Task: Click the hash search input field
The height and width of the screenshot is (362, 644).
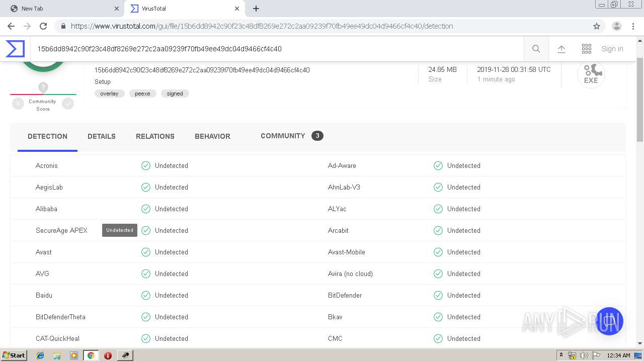Action: [x=277, y=49]
